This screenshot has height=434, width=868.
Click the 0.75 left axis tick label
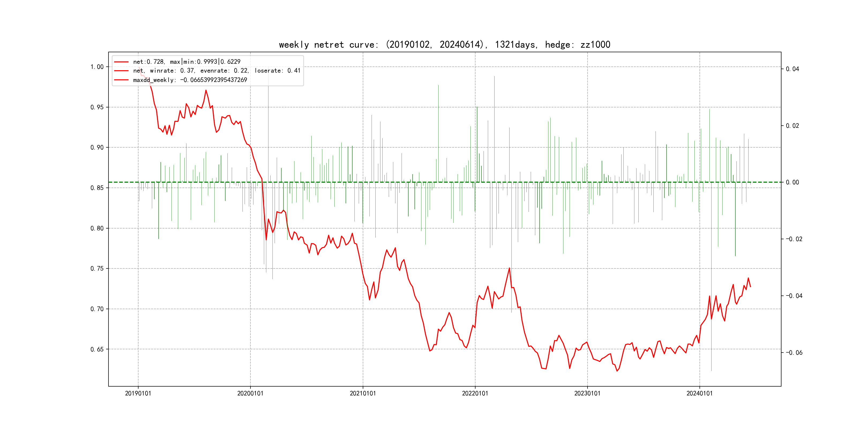tap(97, 268)
